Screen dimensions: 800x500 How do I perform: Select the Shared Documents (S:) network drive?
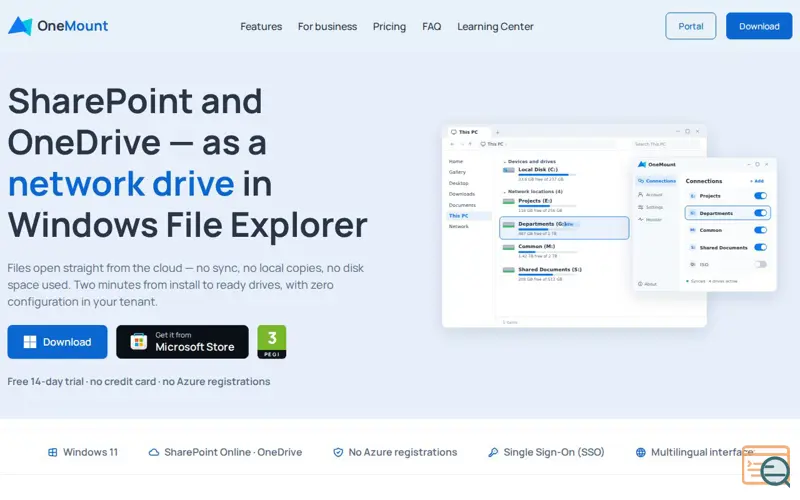click(x=542, y=274)
